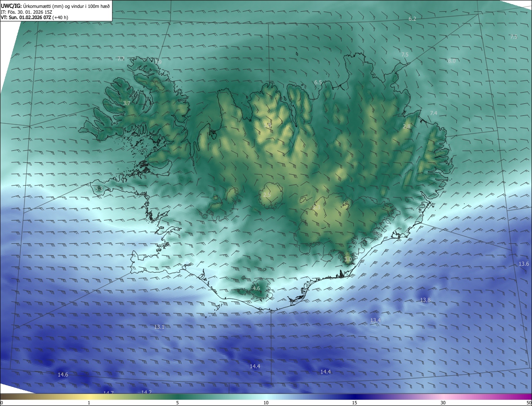Click the color scale tick label 50
The height and width of the screenshot is (406, 532).
[x=529, y=403]
